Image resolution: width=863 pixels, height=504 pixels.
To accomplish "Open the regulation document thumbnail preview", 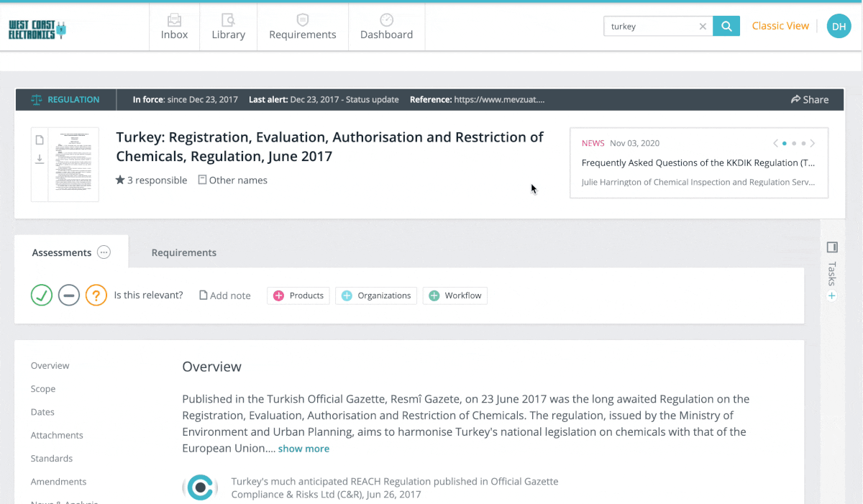I will click(70, 164).
